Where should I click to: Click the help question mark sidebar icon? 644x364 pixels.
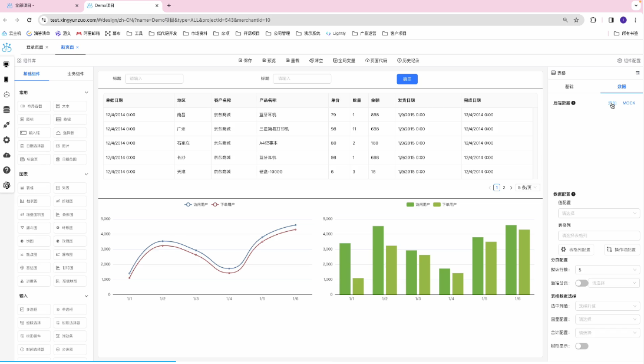6,170
